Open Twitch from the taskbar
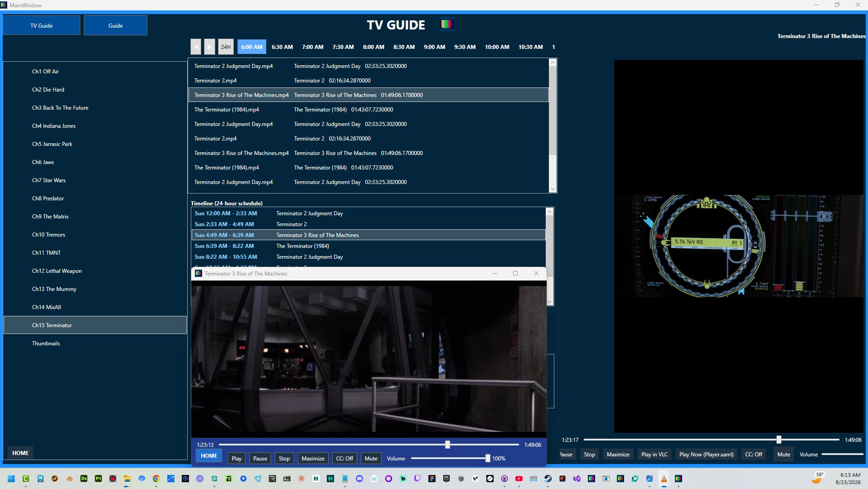Viewport: 868px width, 489px height. 417,479
